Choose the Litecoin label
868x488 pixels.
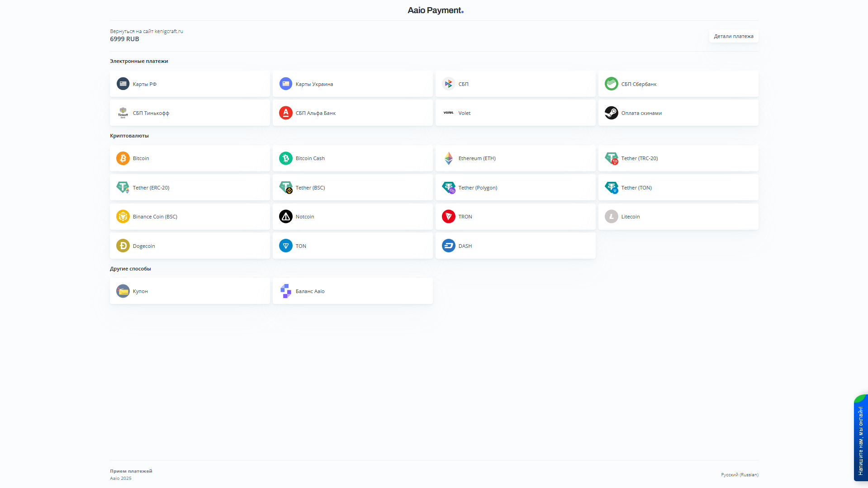pos(631,217)
